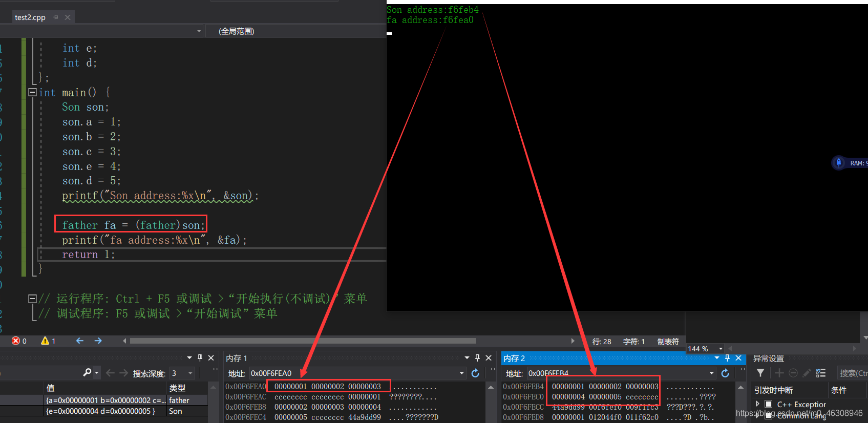Click the restore default exception list icon
The width and height of the screenshot is (868, 423).
tap(821, 373)
